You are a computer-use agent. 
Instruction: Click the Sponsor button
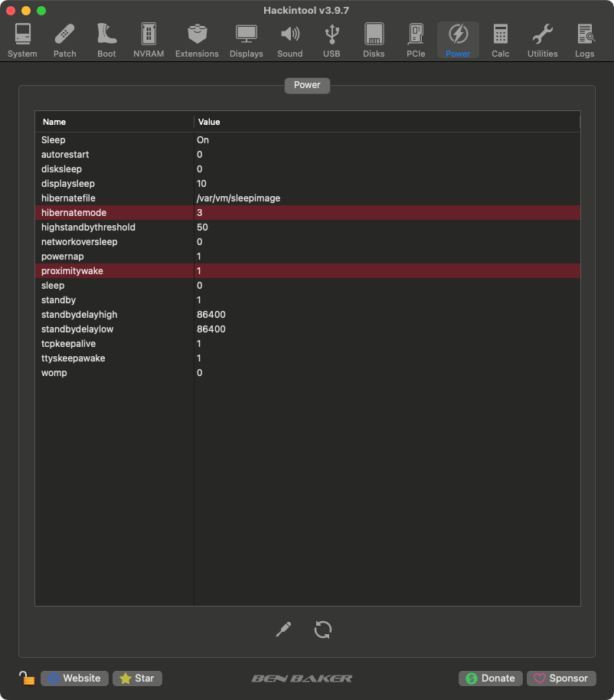(561, 678)
